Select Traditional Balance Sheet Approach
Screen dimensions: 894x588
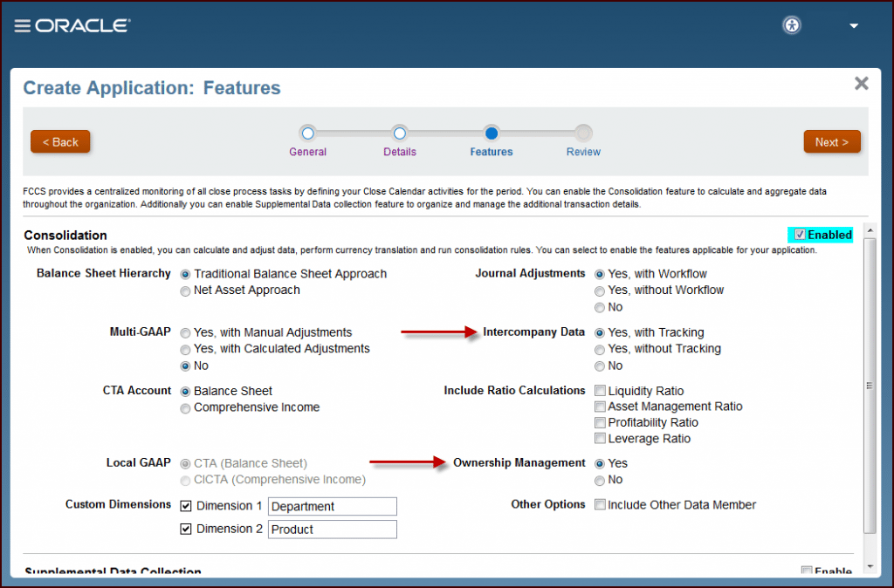tap(185, 275)
